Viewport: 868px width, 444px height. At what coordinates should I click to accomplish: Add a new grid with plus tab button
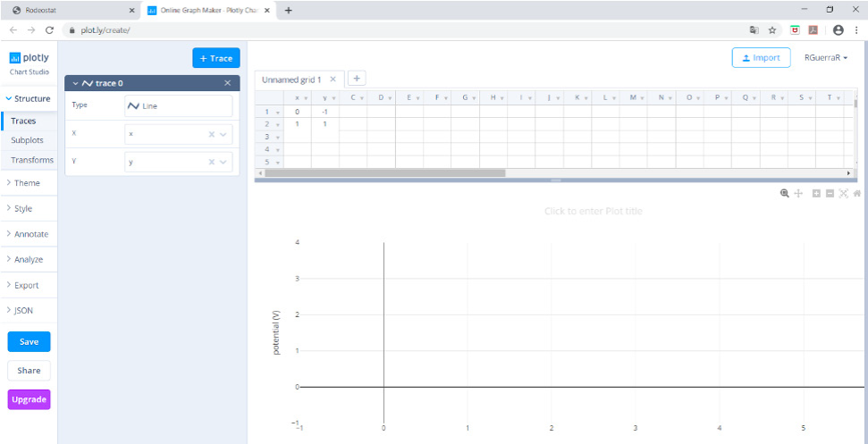coord(355,79)
